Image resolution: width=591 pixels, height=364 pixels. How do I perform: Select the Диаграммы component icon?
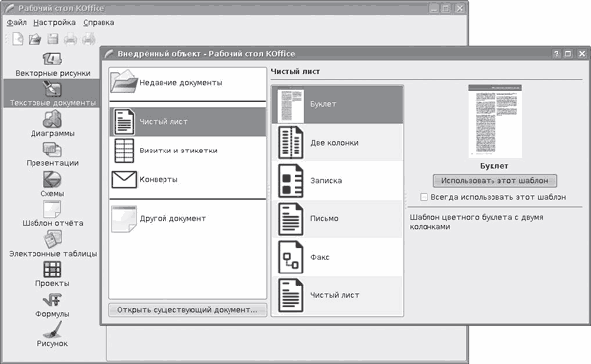pos(52,119)
